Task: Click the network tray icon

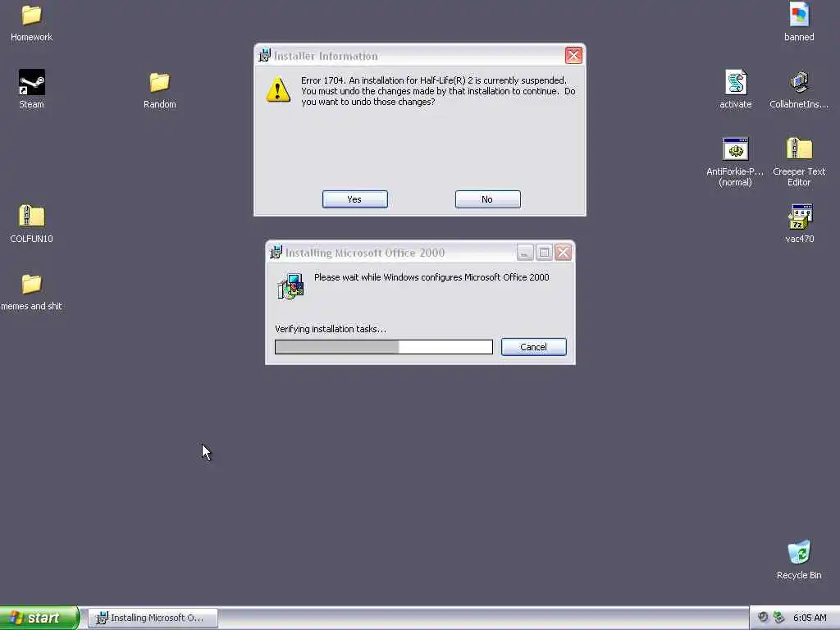Action: (778, 618)
